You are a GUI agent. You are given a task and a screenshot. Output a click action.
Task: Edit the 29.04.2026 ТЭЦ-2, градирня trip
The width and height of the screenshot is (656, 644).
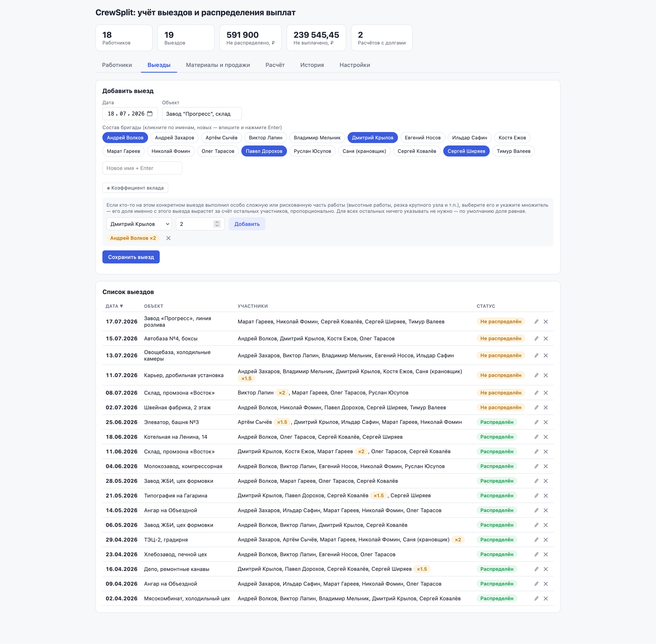coord(536,540)
